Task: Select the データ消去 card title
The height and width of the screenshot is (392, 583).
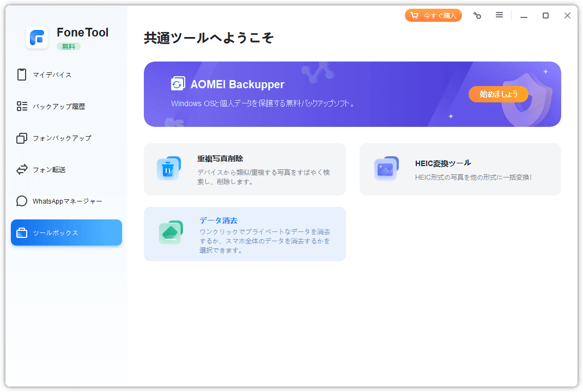Action: point(218,220)
